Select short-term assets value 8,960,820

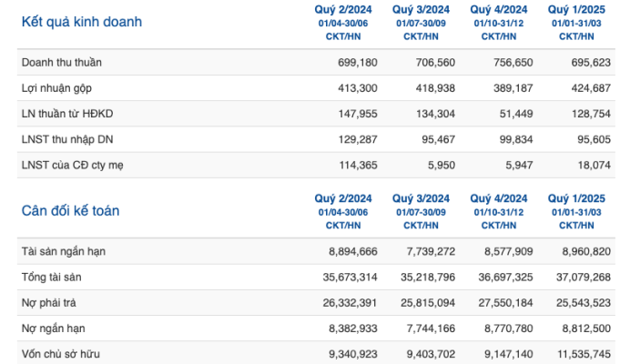587,251
